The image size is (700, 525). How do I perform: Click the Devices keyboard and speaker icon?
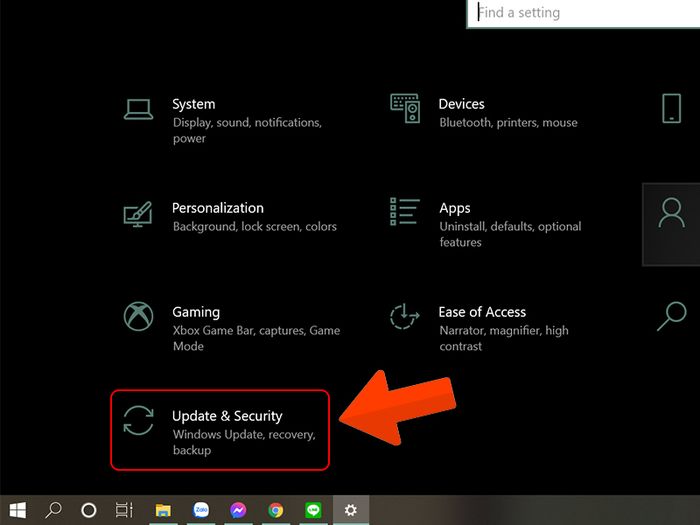[405, 108]
